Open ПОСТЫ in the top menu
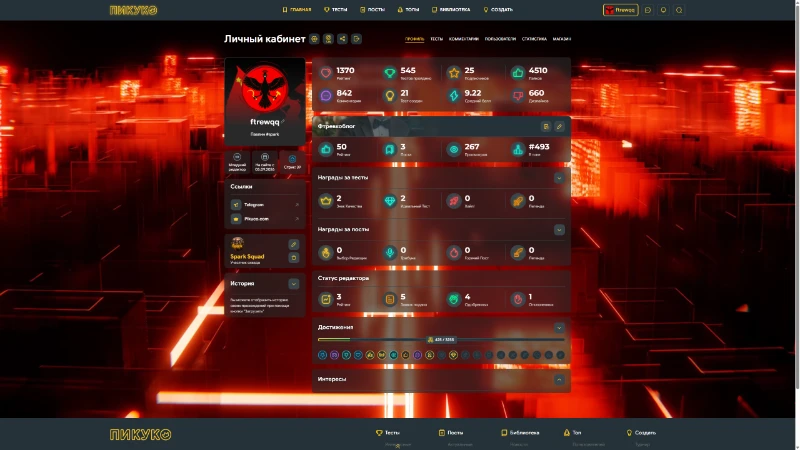Viewport: 800px width, 450px height. click(x=372, y=10)
